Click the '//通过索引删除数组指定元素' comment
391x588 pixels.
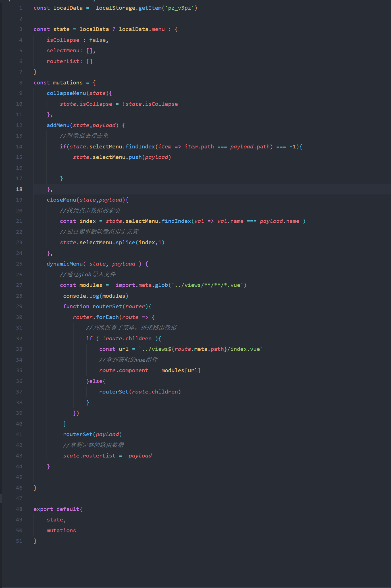(x=99, y=232)
